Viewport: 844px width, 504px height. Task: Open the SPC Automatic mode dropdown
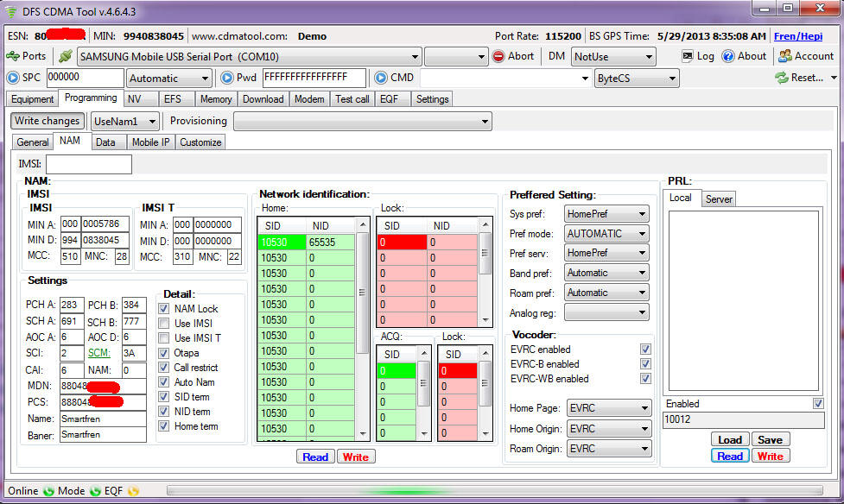click(x=169, y=79)
